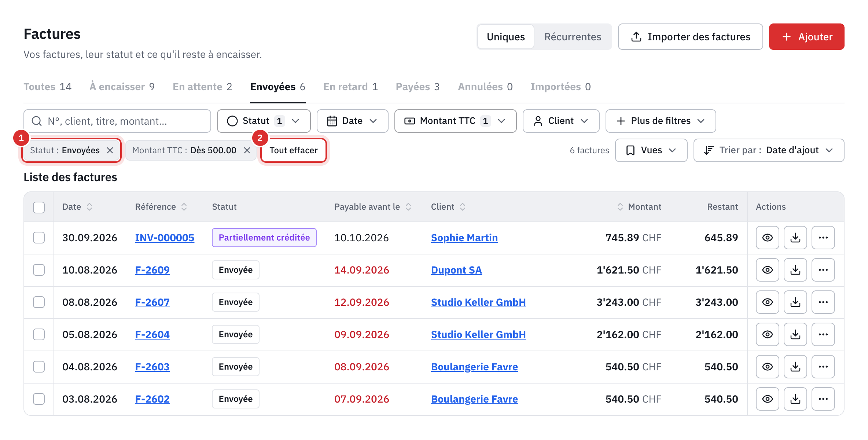868x440 pixels.
Task: View invoice INV-000005 with the eye icon
Action: point(767,238)
